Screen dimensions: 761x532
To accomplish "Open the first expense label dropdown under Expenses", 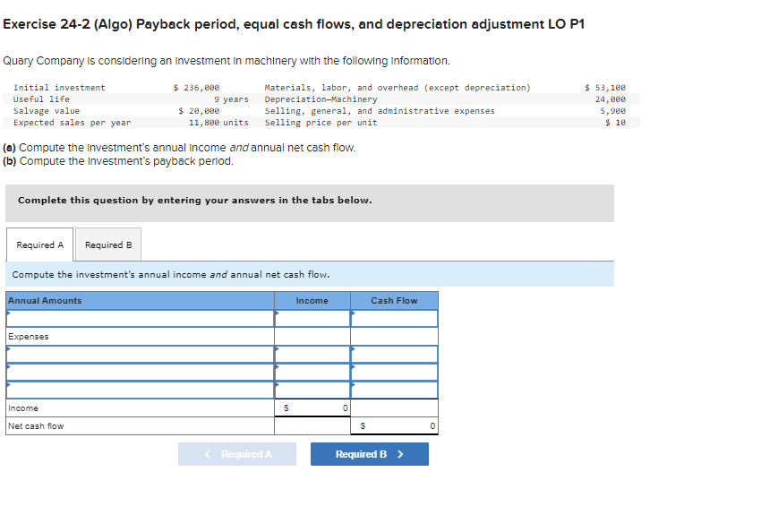I will (134, 354).
